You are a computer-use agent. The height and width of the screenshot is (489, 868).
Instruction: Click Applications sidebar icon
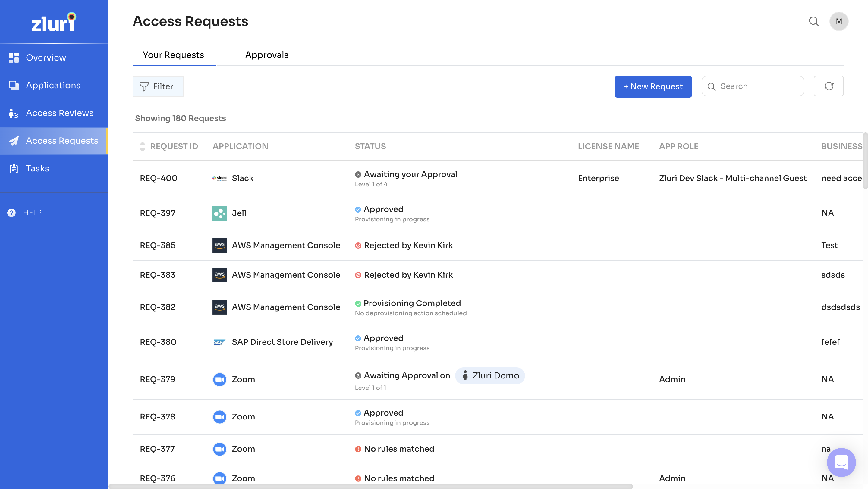click(14, 86)
